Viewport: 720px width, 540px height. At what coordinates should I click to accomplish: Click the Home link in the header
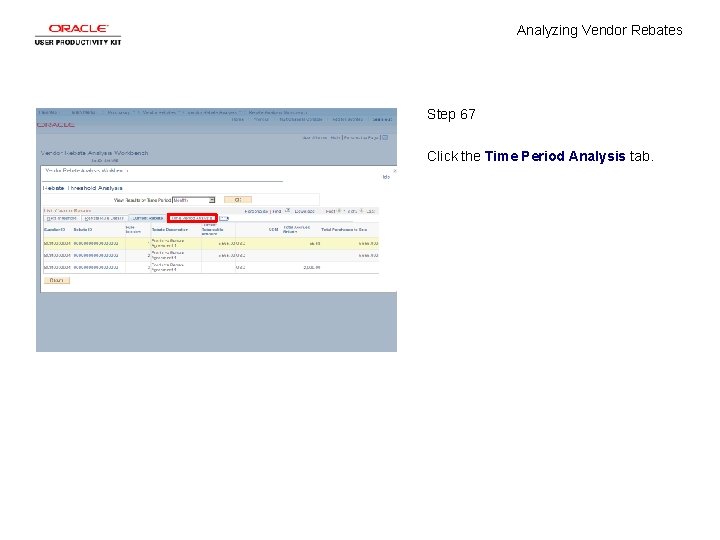click(x=237, y=119)
